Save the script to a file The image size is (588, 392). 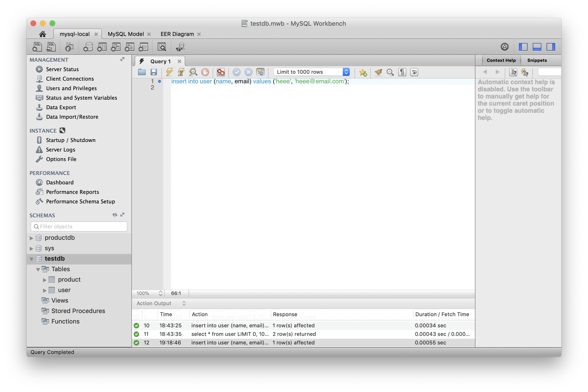(154, 72)
